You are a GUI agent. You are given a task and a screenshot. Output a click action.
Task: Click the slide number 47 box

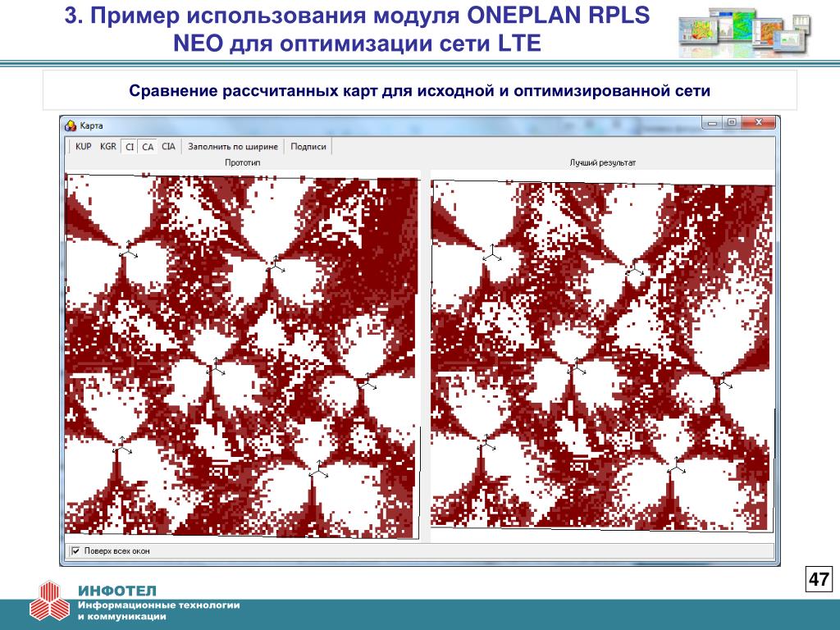click(819, 579)
